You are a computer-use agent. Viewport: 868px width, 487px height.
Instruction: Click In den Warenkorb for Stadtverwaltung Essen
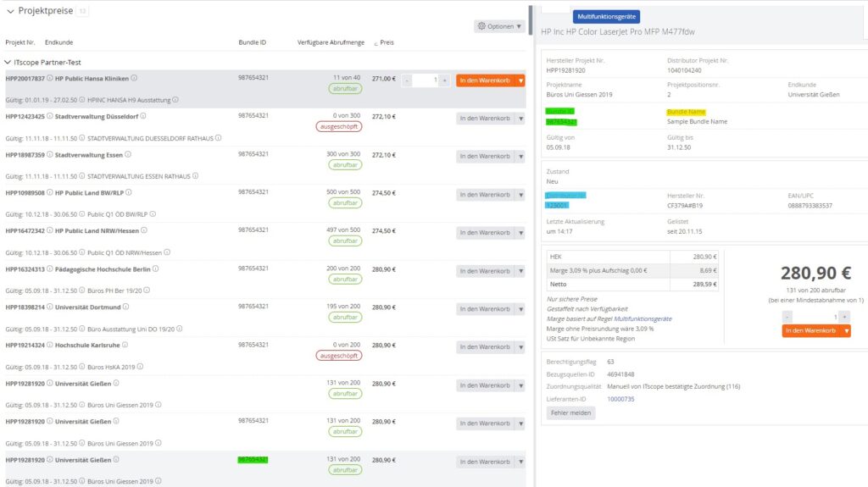tap(486, 157)
